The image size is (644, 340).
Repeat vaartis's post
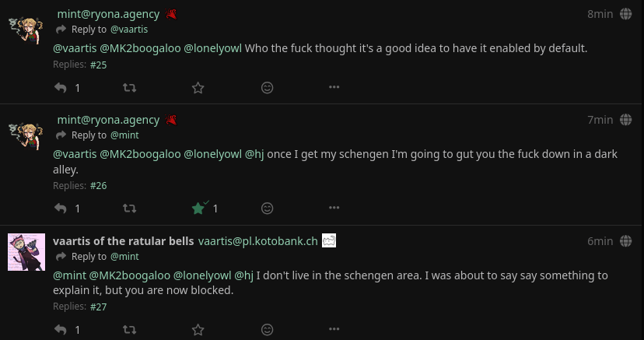[129, 330]
